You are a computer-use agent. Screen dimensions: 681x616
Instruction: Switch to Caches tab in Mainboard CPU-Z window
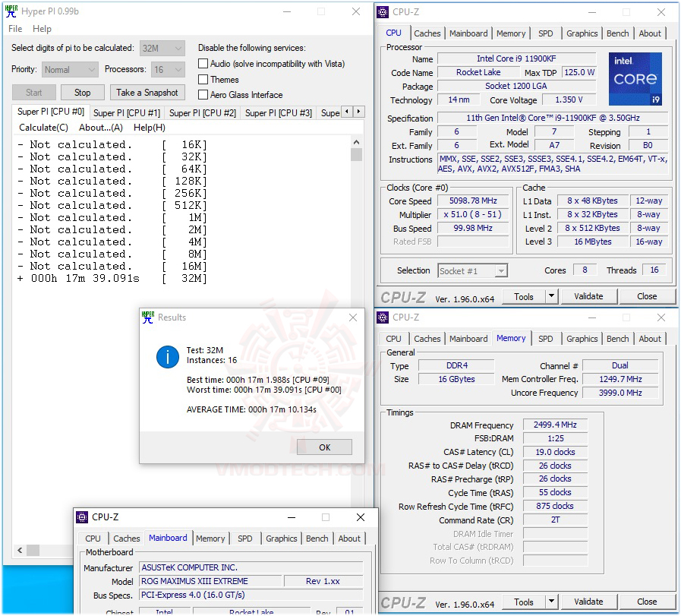[126, 539]
